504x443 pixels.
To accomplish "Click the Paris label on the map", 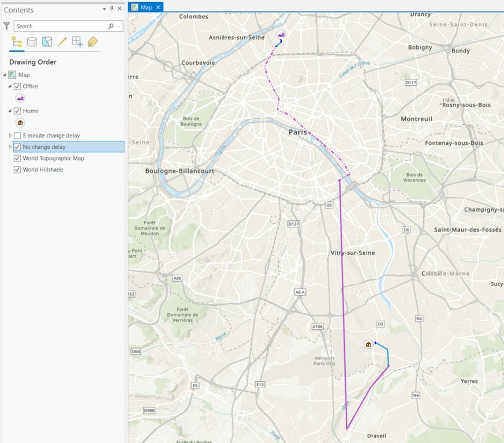I will coord(298,132).
